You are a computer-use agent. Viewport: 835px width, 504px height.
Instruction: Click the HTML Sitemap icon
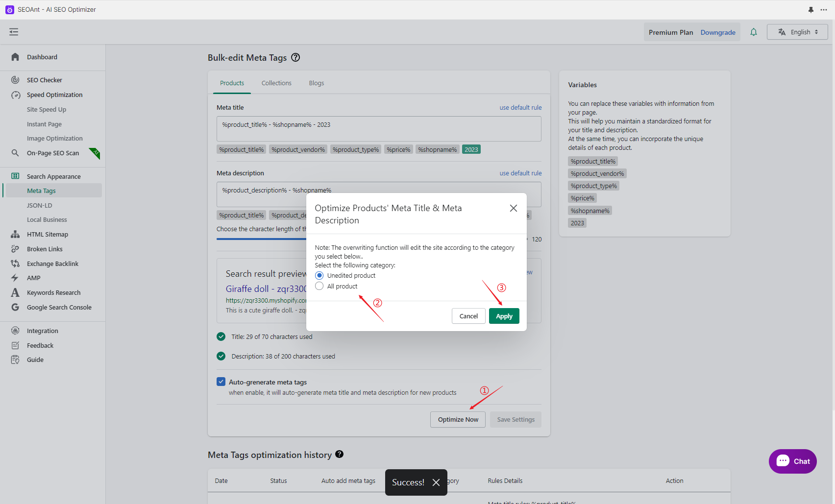point(15,234)
